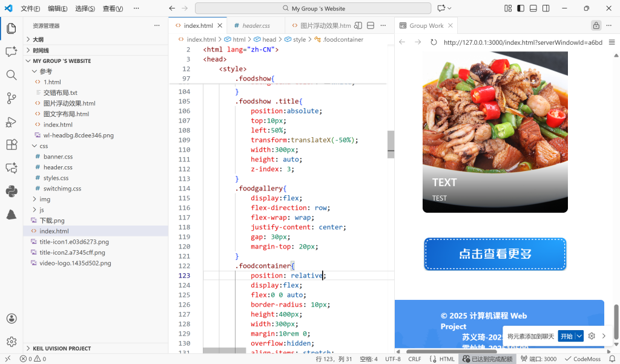This screenshot has width=620, height=364.
Task: Click the lock icon beside Group Work tab
Action: (596, 25)
